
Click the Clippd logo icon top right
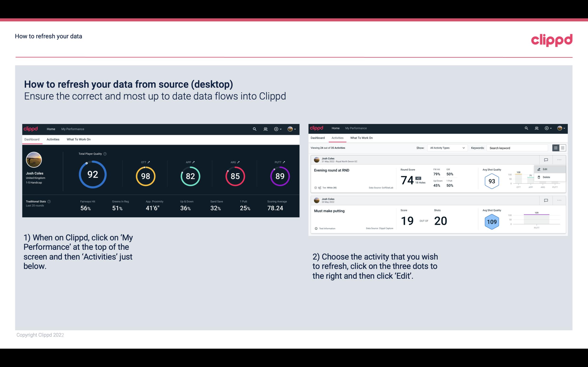coord(552,40)
